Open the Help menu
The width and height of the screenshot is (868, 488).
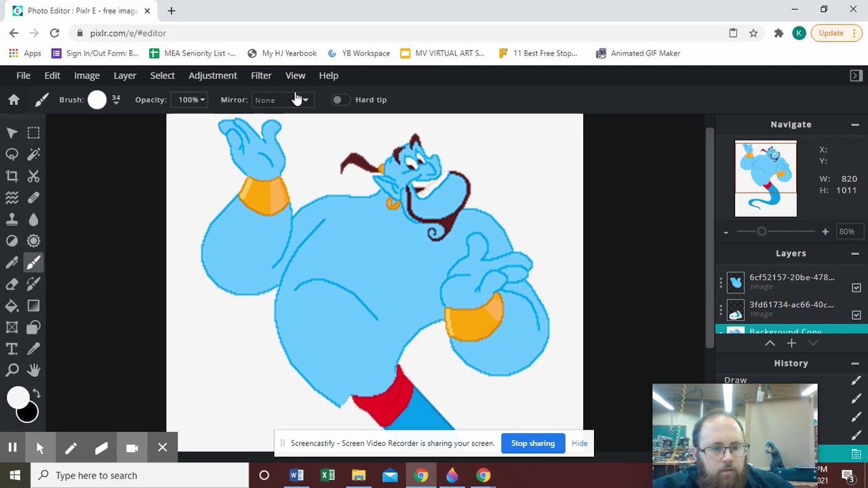(328, 75)
